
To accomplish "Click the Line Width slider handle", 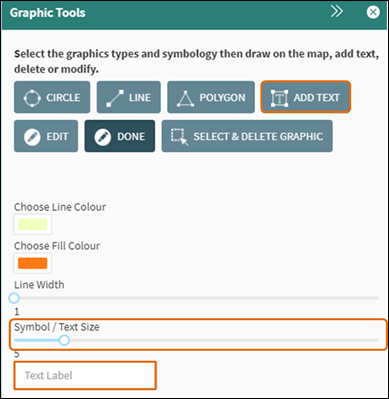I will 14,298.
